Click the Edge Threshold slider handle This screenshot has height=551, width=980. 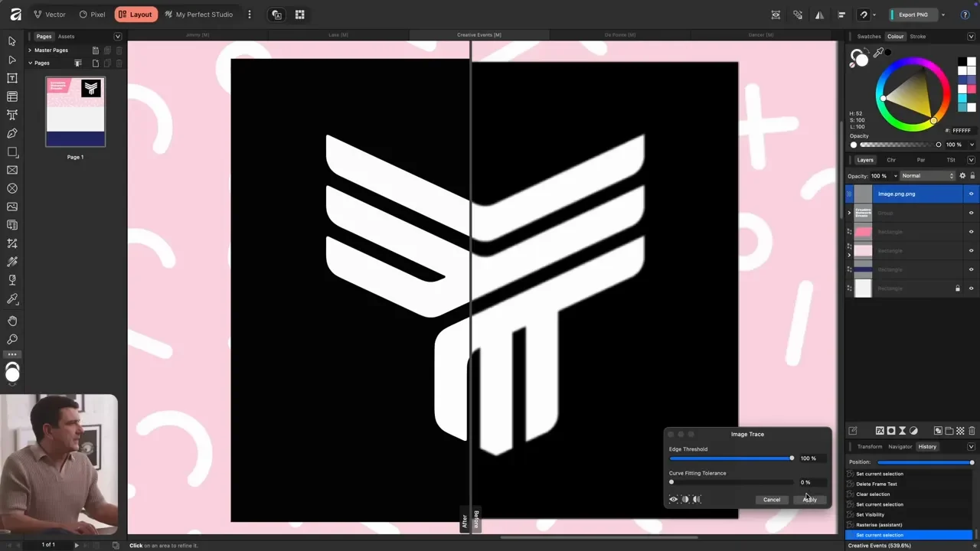(x=792, y=458)
